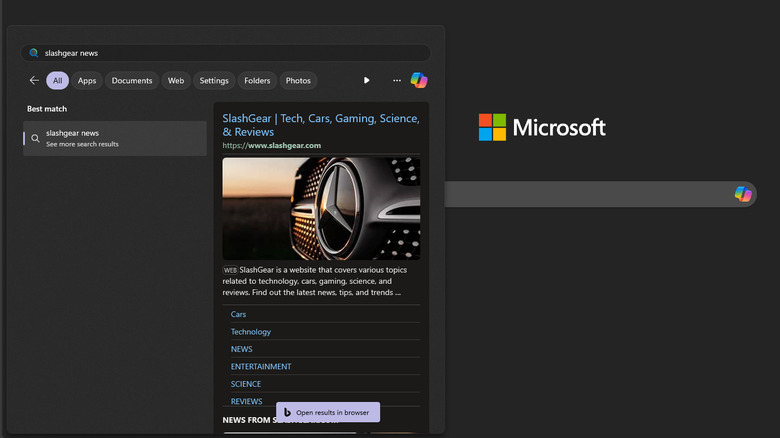The height and width of the screenshot is (438, 780).
Task: Open Copilot from search panel header
Action: point(419,80)
